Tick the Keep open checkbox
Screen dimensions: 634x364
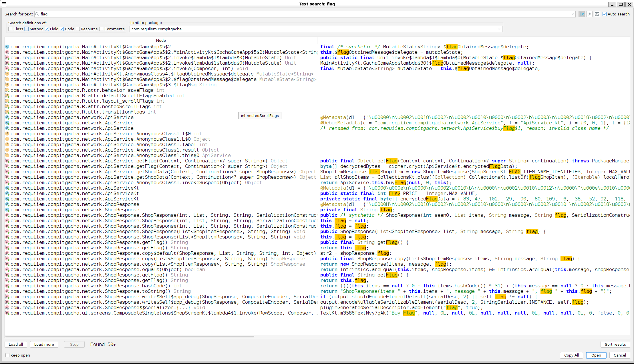(x=7, y=355)
